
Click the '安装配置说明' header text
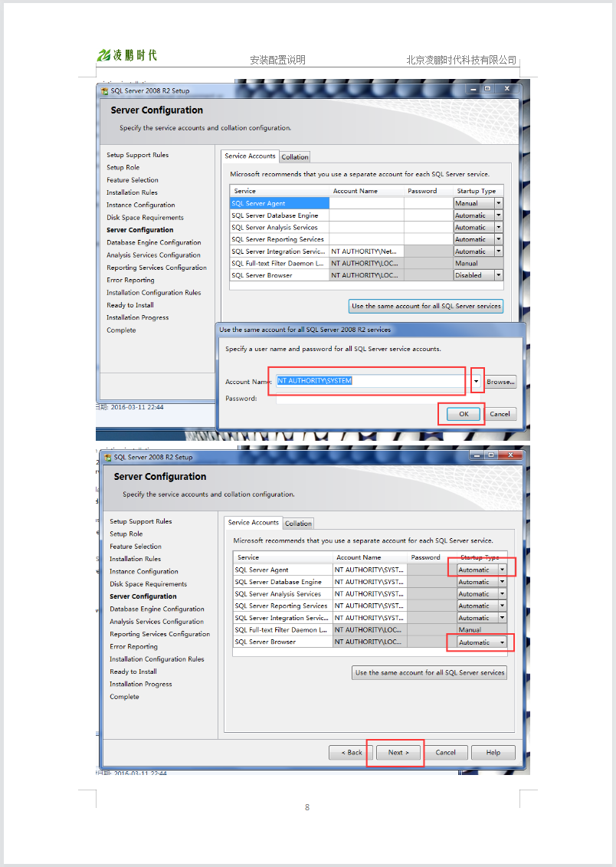coord(277,60)
